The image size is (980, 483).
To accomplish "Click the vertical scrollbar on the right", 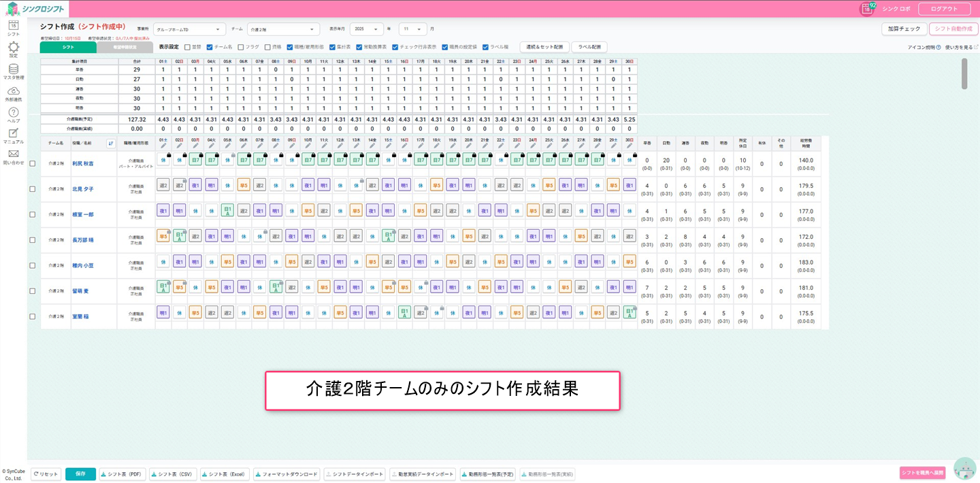I will (x=964, y=73).
